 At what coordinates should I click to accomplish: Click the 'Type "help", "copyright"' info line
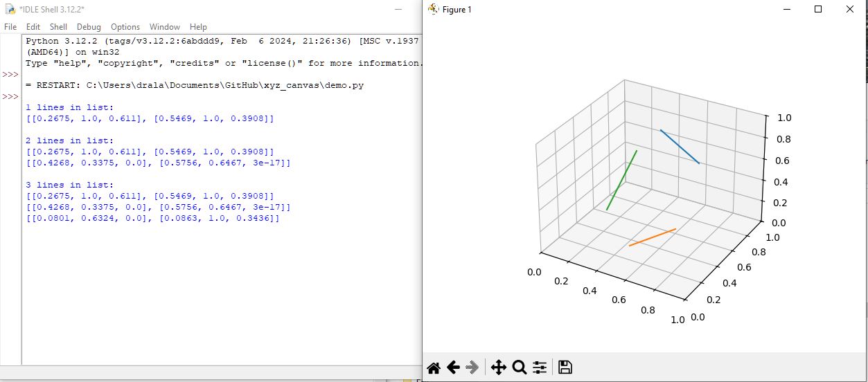(x=223, y=63)
